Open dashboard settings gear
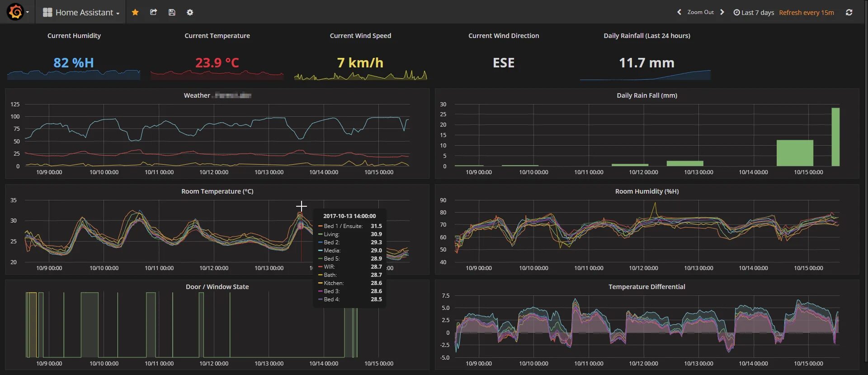The width and height of the screenshot is (868, 375). 190,12
